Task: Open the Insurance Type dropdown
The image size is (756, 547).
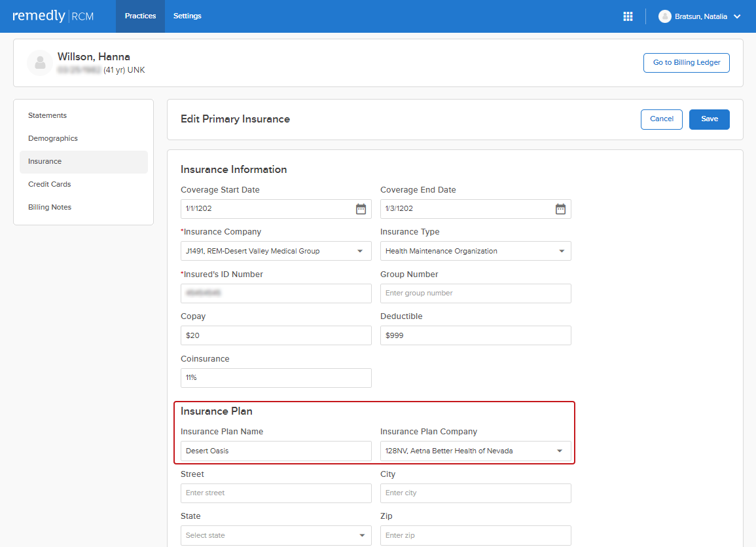Action: tap(475, 251)
